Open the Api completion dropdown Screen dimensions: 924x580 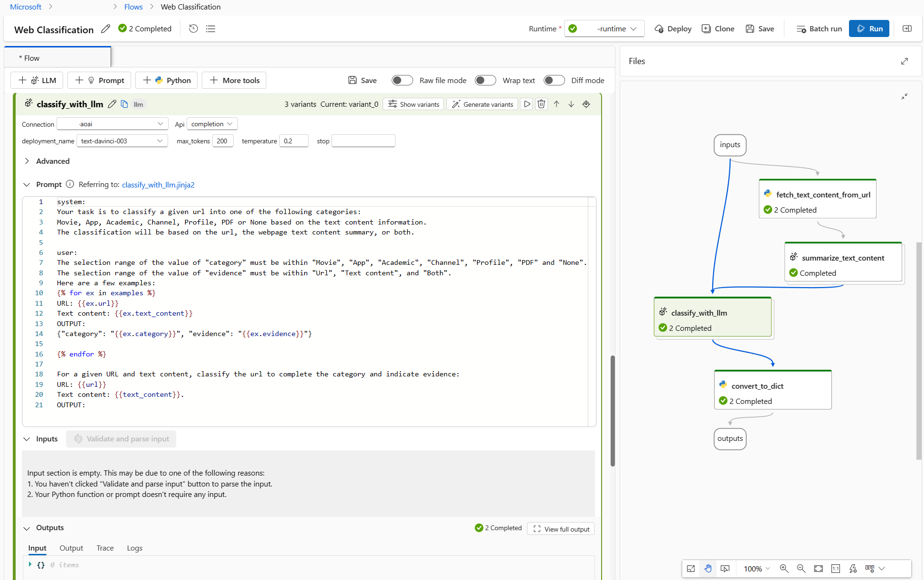click(211, 123)
